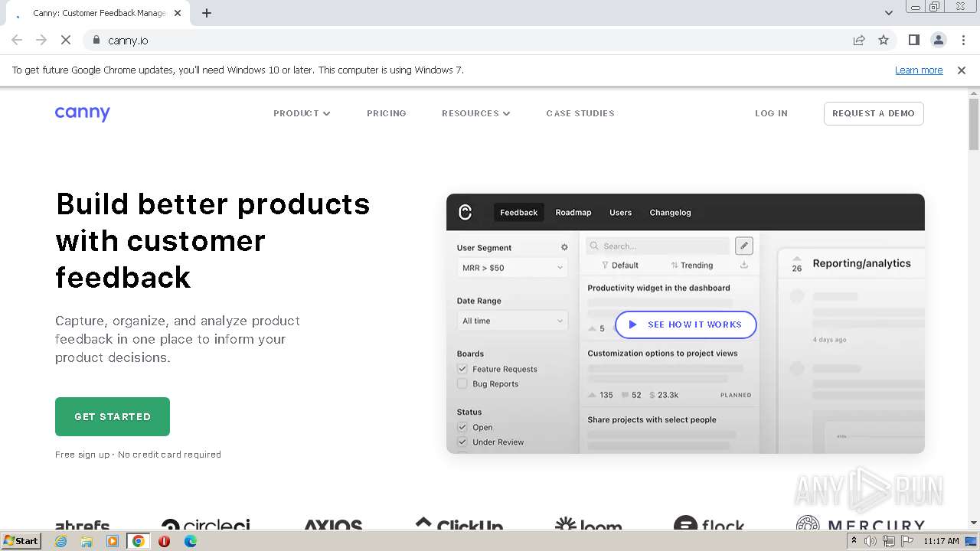Click the green Get Started button

coord(113,416)
